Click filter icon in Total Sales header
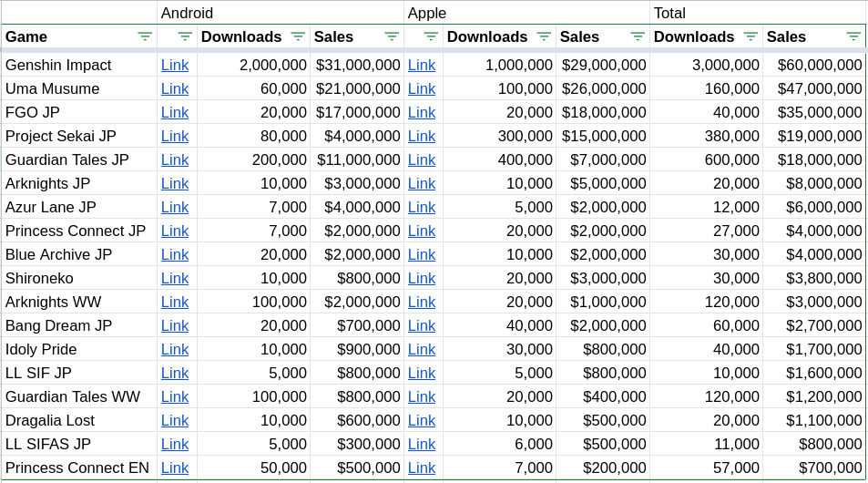The image size is (868, 483). tap(853, 36)
